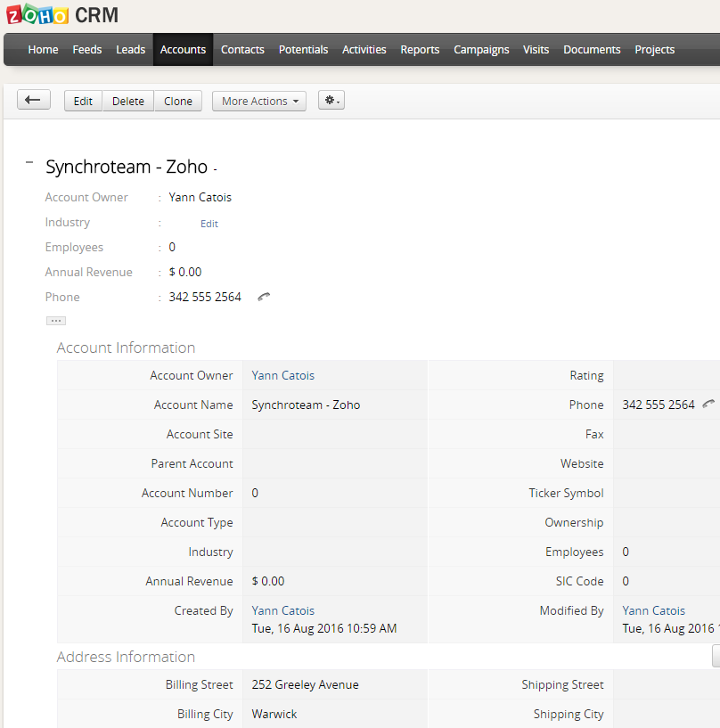Click the phone call icon in header summary
This screenshot has width=720, height=728.
(x=264, y=297)
